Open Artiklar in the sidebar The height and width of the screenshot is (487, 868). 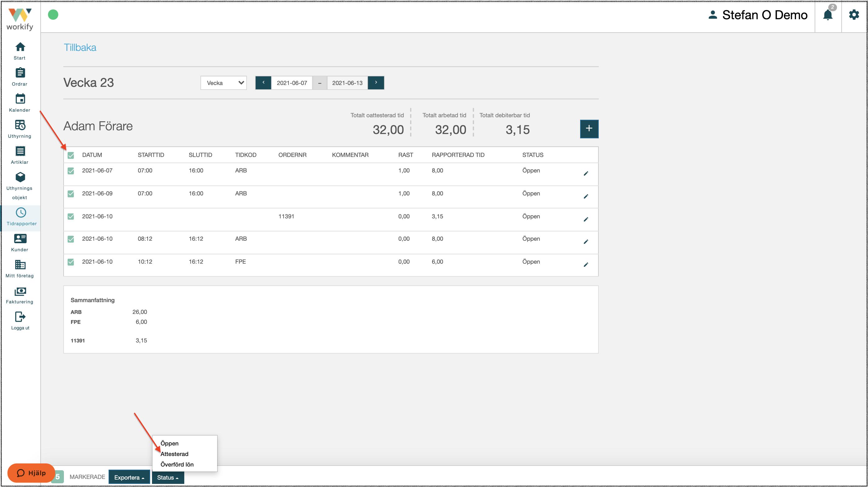click(x=20, y=155)
